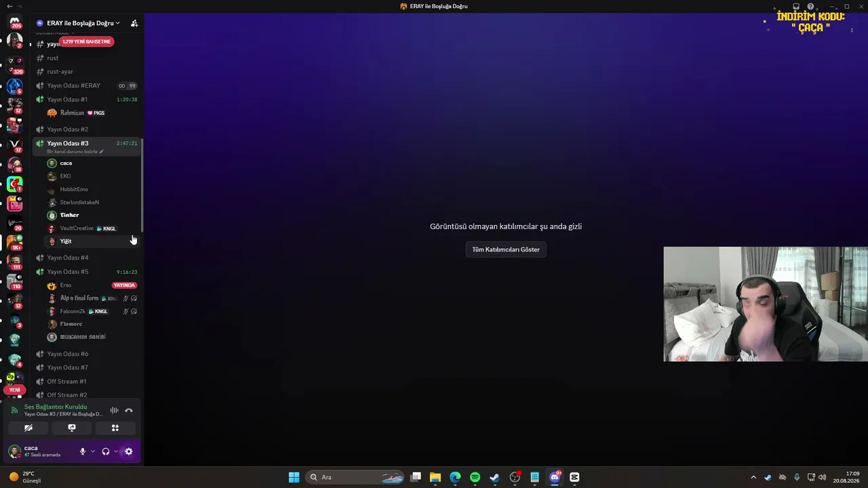Open File Explorer from taskbar

[x=435, y=477]
